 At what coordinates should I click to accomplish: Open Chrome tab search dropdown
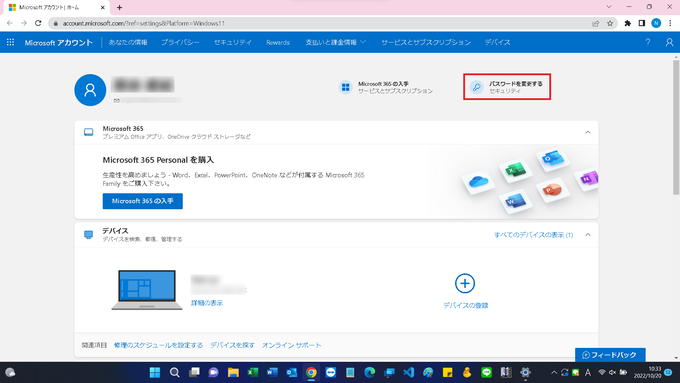coord(609,7)
